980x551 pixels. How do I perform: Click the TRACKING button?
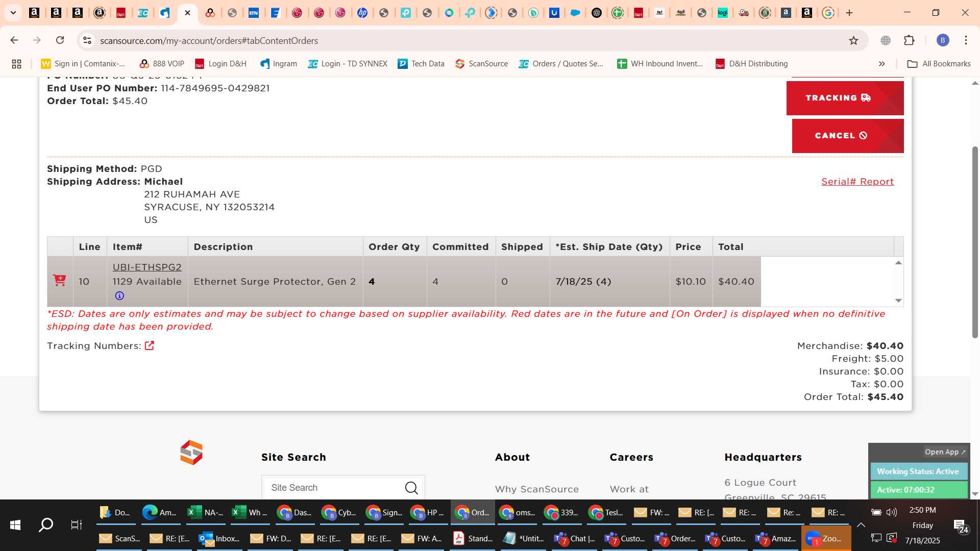click(x=845, y=98)
